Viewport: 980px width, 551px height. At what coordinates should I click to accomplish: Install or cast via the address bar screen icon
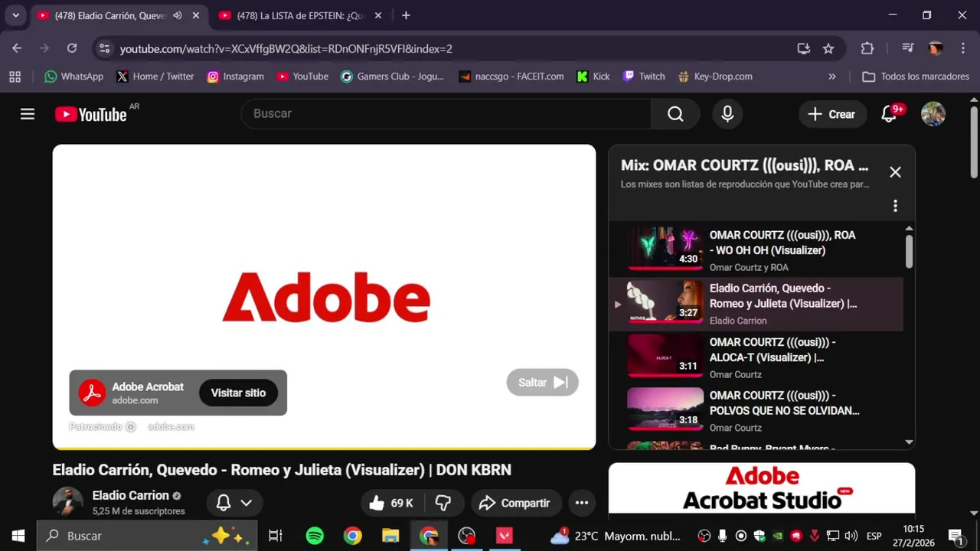point(803,48)
